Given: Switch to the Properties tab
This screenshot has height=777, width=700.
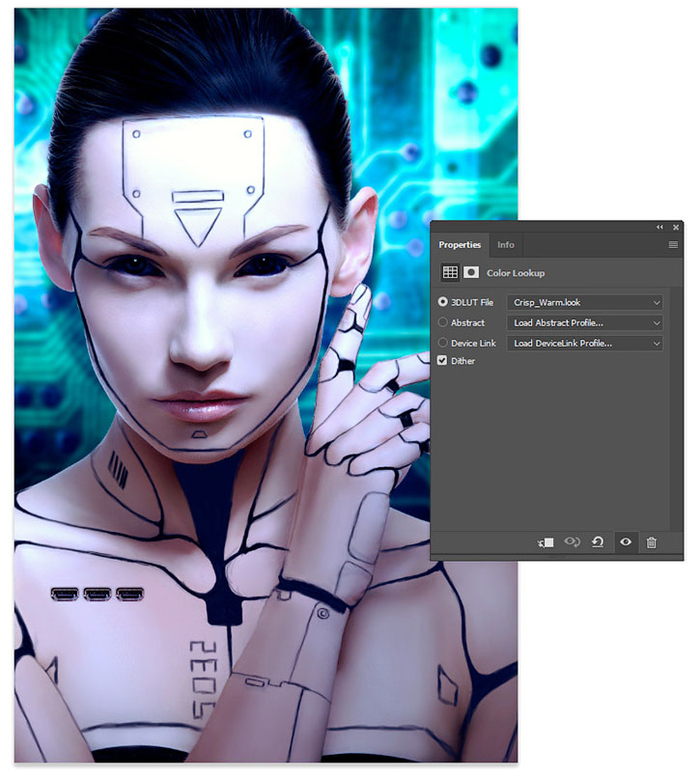Looking at the screenshot, I should (x=460, y=245).
